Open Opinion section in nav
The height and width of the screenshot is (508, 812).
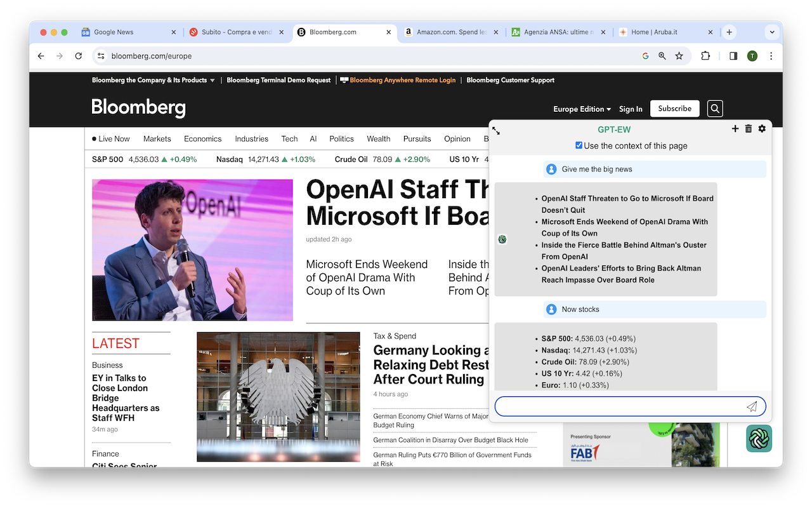click(x=457, y=138)
